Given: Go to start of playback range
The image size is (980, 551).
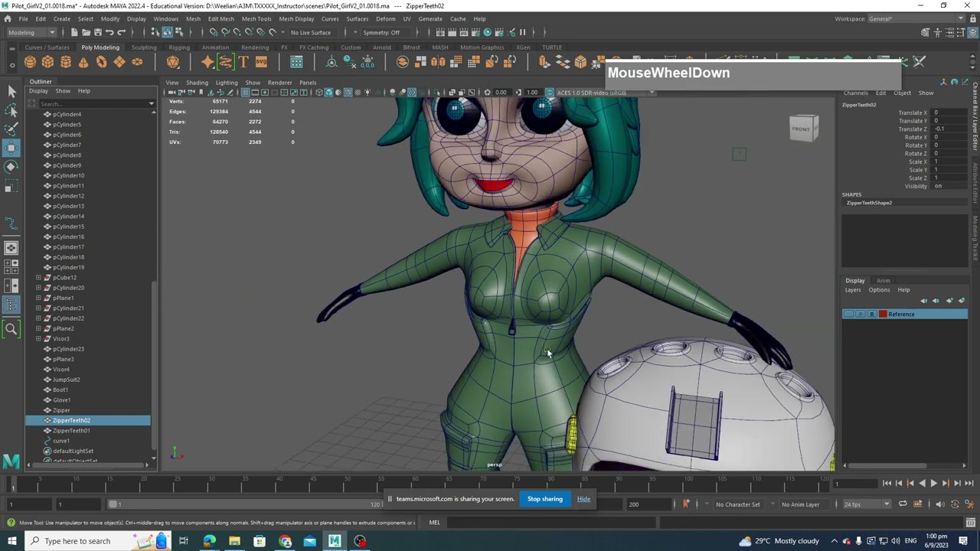Looking at the screenshot, I should point(887,483).
